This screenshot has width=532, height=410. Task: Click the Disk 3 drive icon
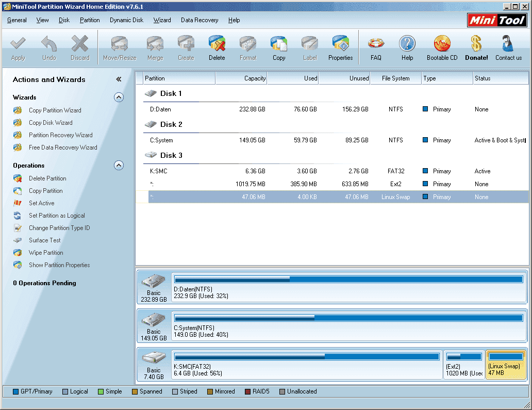point(151,155)
